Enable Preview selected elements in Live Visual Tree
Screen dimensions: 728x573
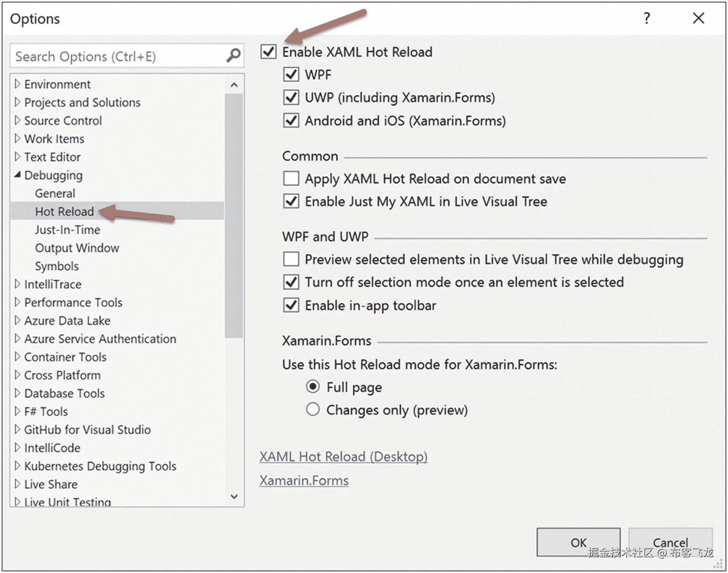[x=291, y=259]
